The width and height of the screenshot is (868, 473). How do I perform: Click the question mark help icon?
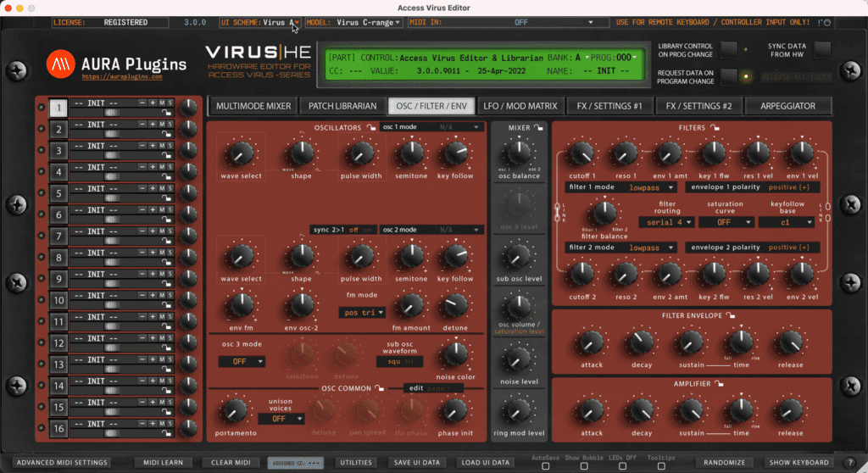point(851,463)
